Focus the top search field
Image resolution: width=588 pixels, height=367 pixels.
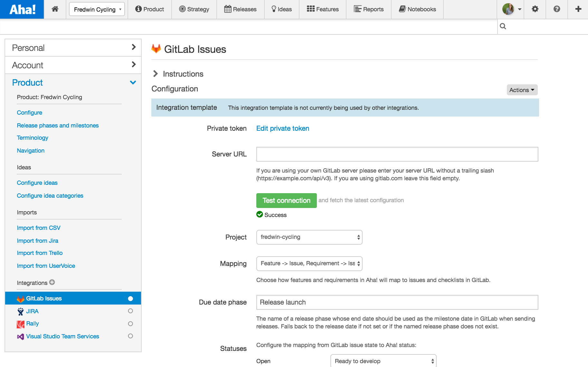click(x=543, y=26)
